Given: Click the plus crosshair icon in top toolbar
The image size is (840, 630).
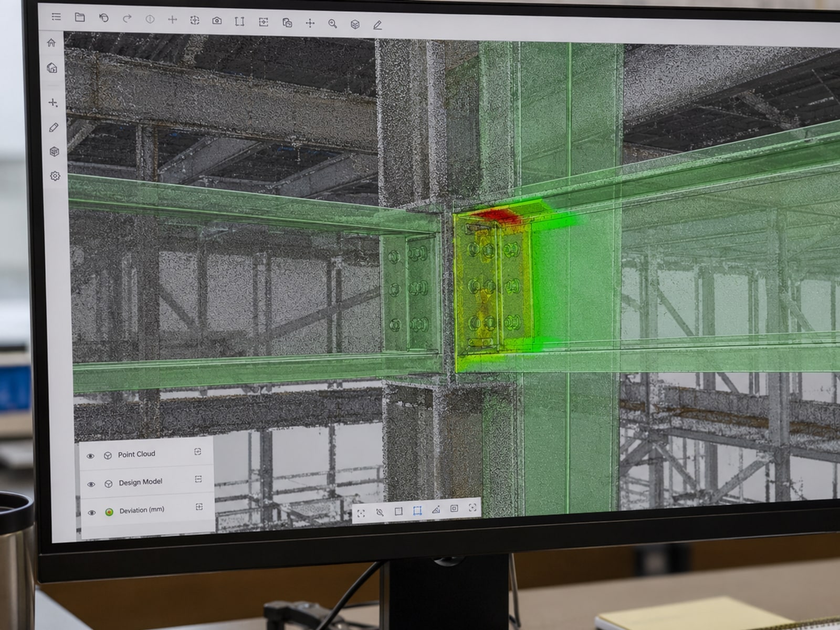Looking at the screenshot, I should point(172,19).
